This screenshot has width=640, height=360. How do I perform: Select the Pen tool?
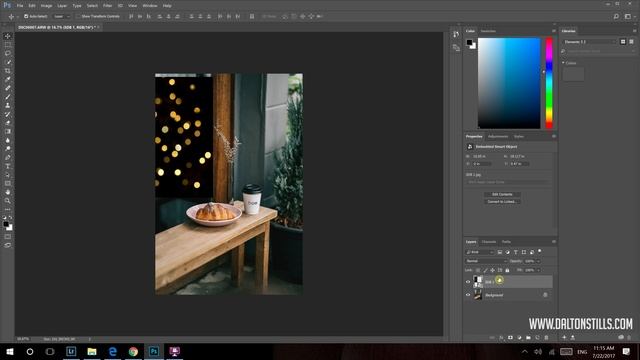(7, 158)
